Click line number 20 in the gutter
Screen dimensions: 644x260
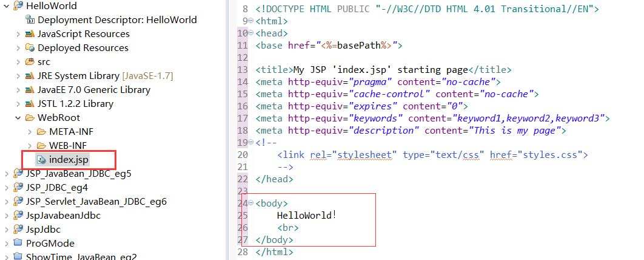click(243, 155)
